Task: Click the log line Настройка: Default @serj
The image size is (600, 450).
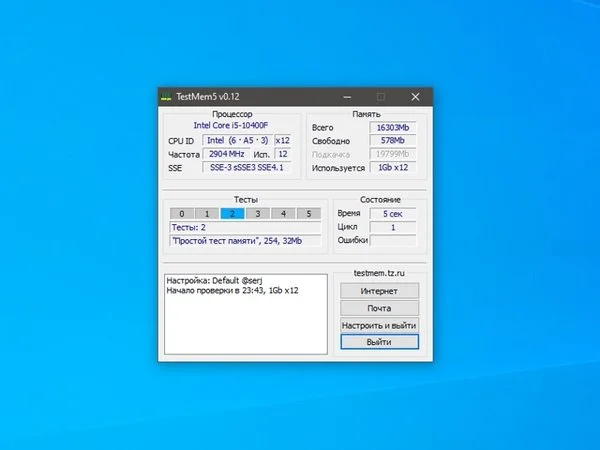Action: pos(215,280)
